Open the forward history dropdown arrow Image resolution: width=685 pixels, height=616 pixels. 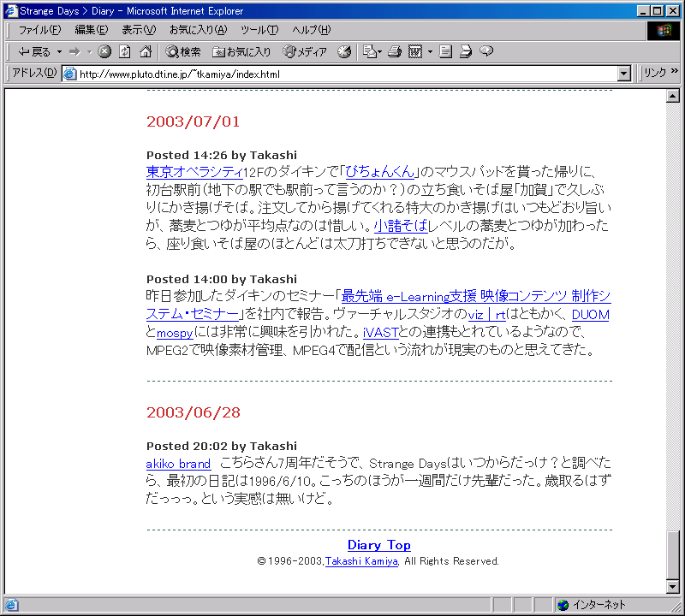[90, 52]
